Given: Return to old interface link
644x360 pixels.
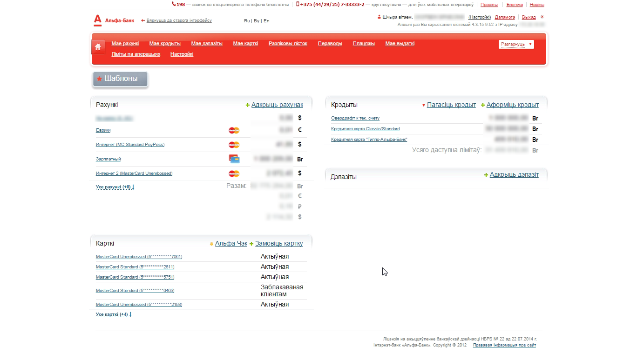Looking at the screenshot, I should click(x=179, y=20).
